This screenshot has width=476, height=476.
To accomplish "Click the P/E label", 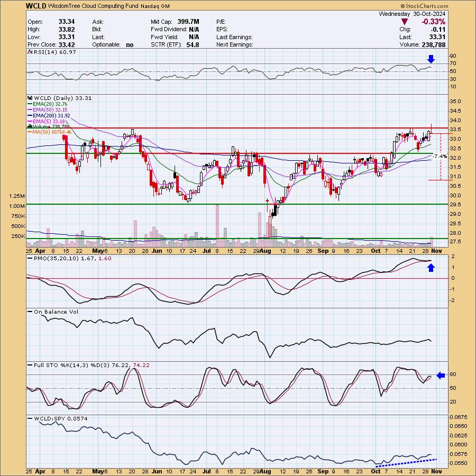I will point(221,22).
